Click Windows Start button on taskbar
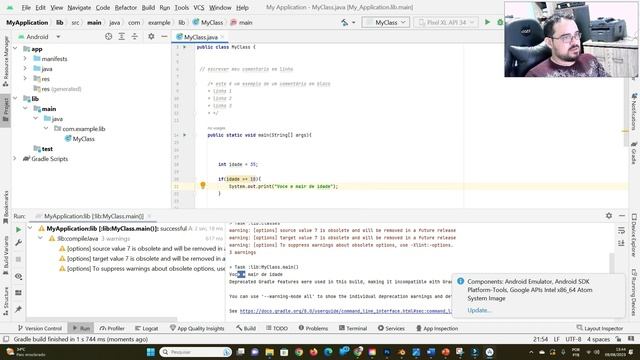 [x=151, y=352]
